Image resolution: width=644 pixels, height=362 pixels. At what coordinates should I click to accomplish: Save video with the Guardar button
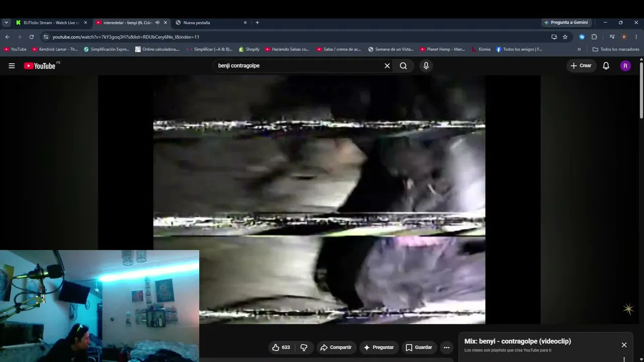coord(419,347)
